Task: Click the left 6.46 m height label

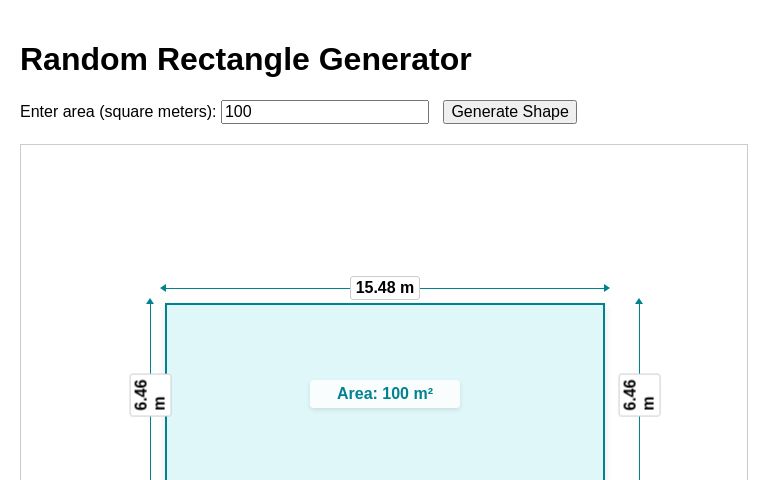Action: pyautogui.click(x=150, y=395)
